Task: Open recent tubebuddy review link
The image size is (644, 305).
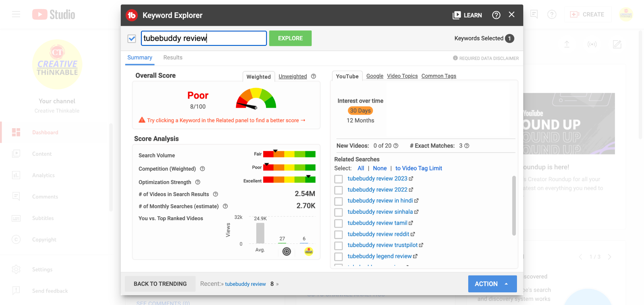Action: [246, 284]
